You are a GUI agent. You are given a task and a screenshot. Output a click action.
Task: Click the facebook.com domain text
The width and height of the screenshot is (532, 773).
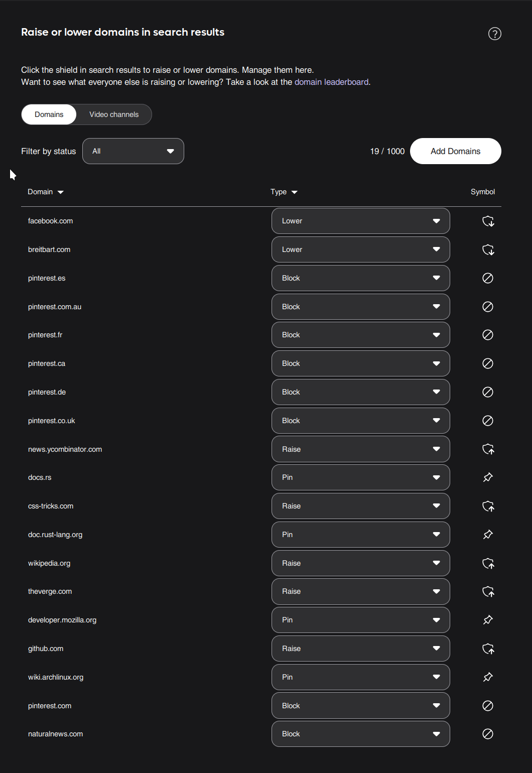coord(50,221)
